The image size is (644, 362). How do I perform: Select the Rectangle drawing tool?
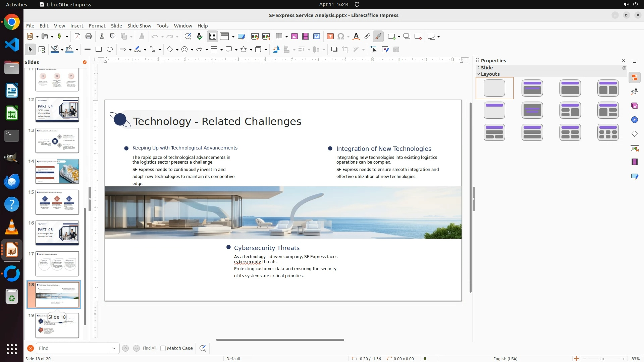coord(98,50)
